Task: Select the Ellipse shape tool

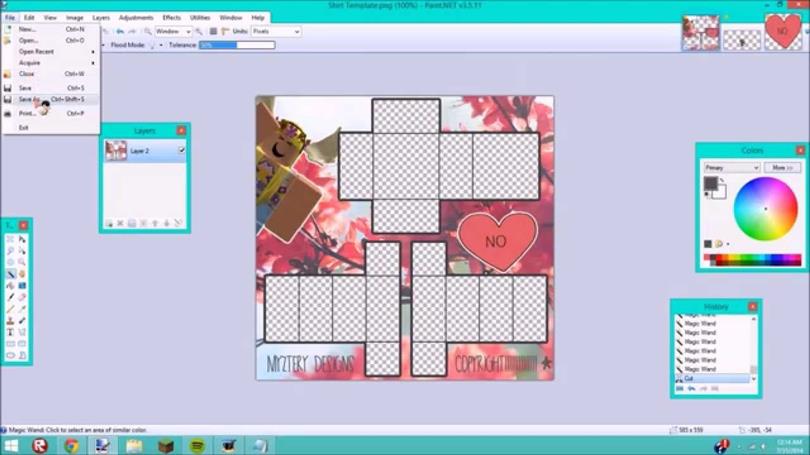Action: [10, 355]
